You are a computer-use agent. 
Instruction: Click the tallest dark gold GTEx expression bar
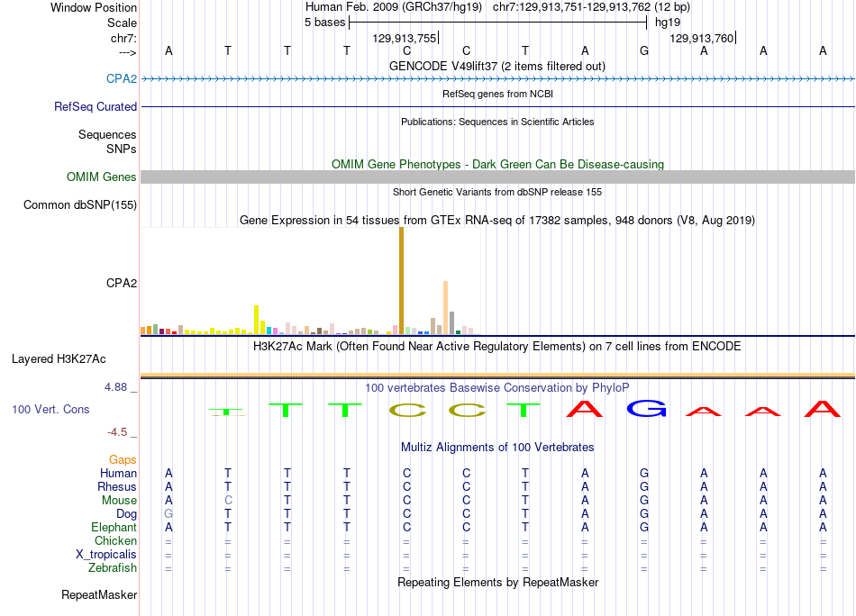tap(401, 280)
